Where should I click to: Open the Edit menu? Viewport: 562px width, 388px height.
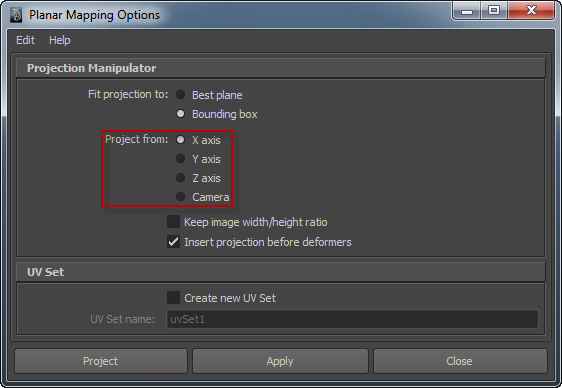25,40
